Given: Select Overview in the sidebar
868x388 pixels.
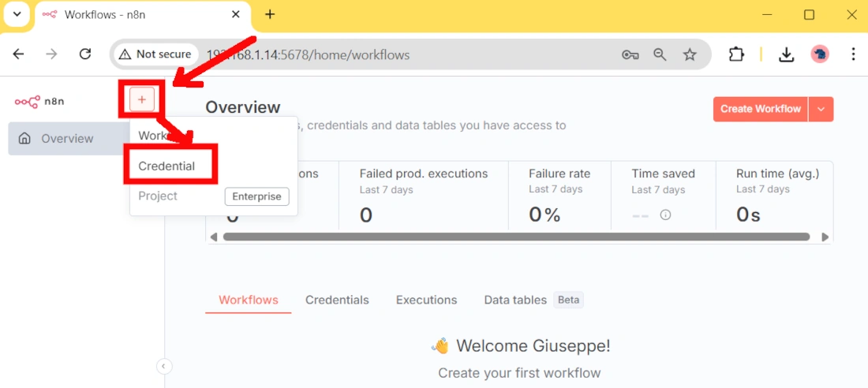Looking at the screenshot, I should pyautogui.click(x=67, y=139).
